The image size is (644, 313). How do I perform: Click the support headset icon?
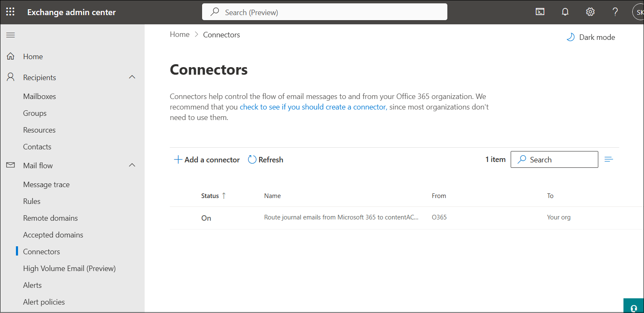click(x=634, y=308)
